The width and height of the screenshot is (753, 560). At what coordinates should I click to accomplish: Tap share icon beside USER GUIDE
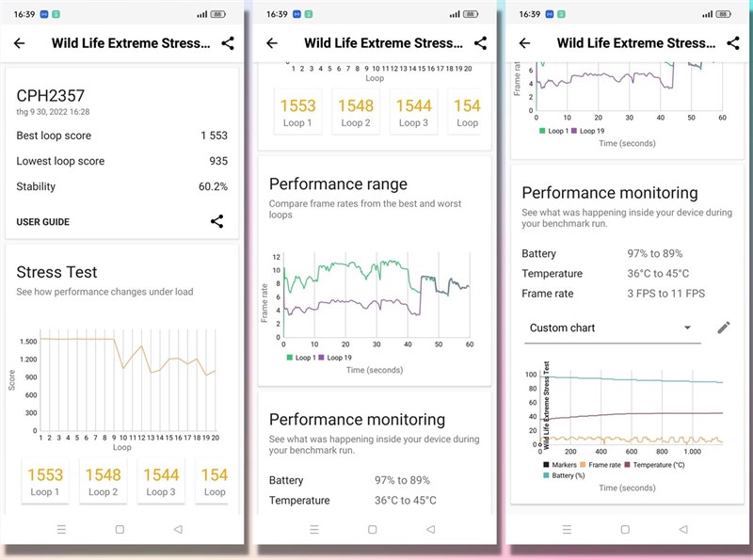click(x=217, y=221)
